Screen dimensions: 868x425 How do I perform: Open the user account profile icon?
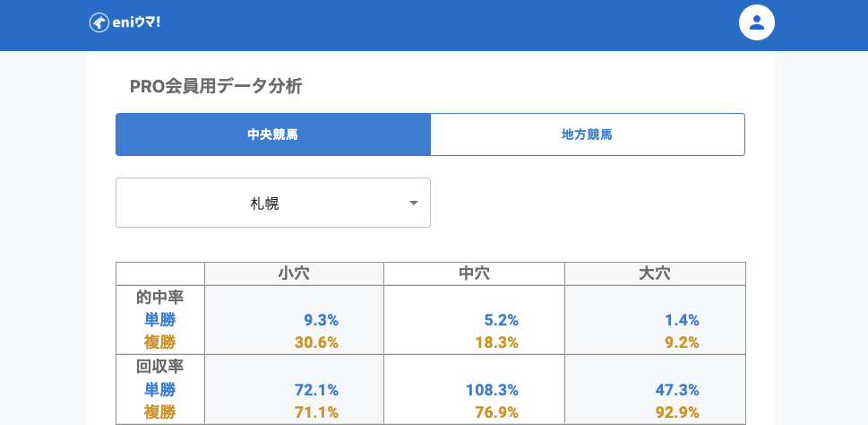[756, 22]
